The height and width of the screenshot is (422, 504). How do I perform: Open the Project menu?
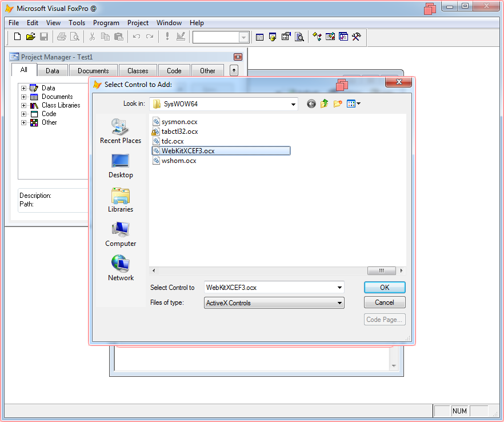coord(138,23)
